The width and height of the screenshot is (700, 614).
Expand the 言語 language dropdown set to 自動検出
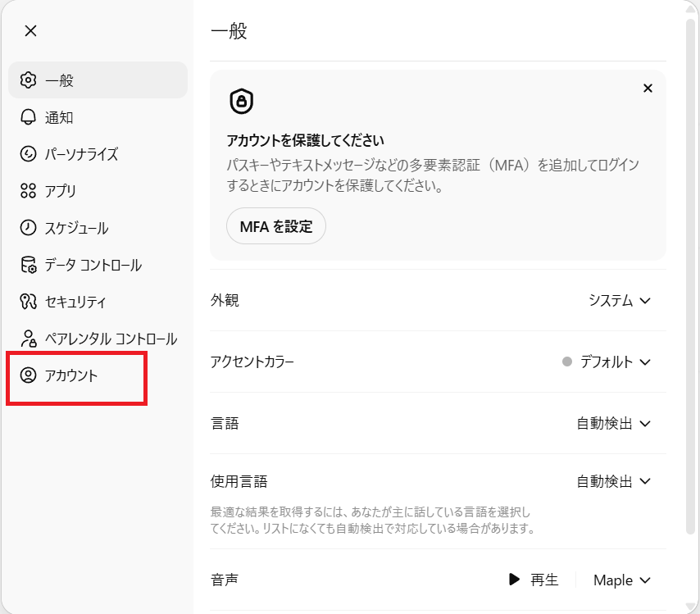(612, 424)
